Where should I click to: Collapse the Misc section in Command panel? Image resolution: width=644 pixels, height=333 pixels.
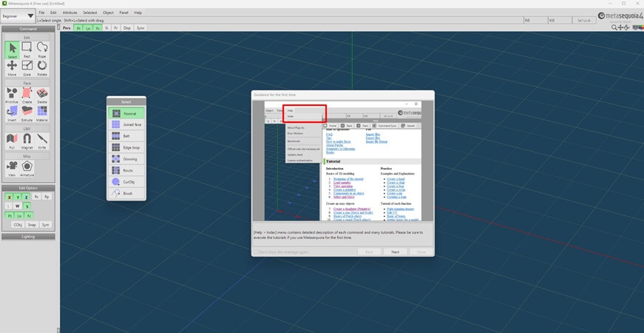(x=27, y=156)
